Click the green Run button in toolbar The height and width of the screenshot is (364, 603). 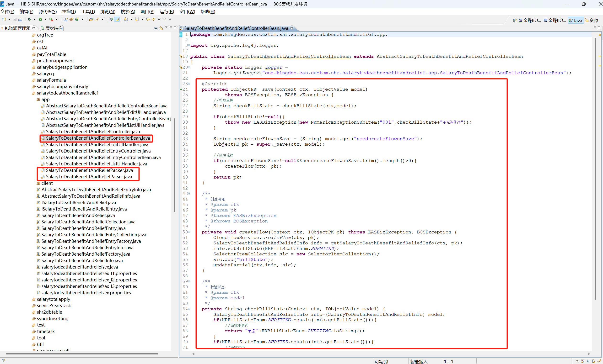40,19
